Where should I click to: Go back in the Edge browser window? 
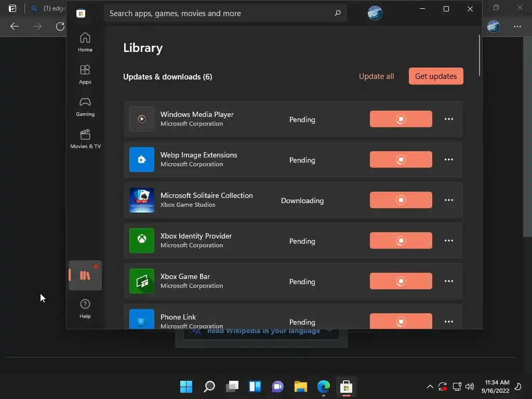[x=14, y=26]
